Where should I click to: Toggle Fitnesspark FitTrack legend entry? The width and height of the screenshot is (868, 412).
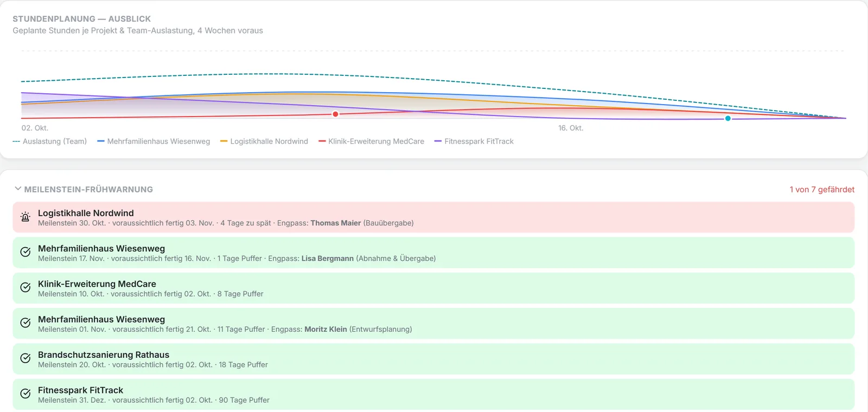[x=474, y=141]
